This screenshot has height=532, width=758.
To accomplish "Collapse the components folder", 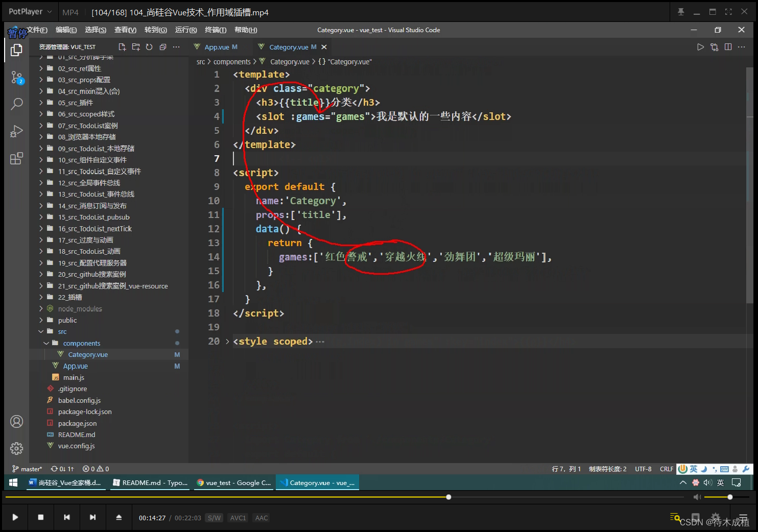I will coord(46,343).
